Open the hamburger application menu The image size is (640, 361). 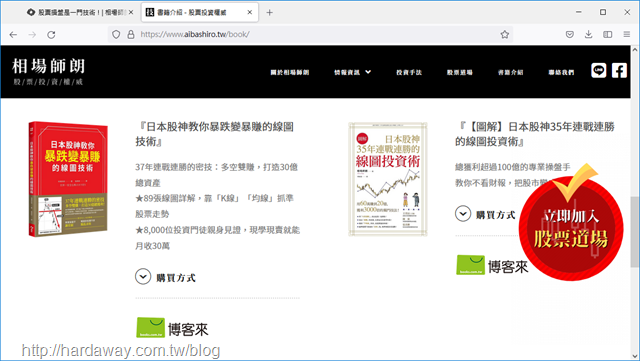click(627, 34)
